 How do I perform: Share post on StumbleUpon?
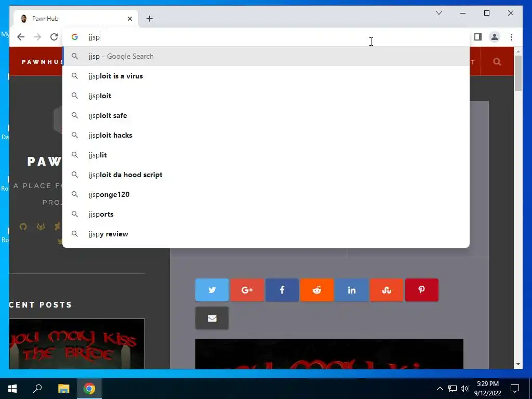[x=387, y=290]
